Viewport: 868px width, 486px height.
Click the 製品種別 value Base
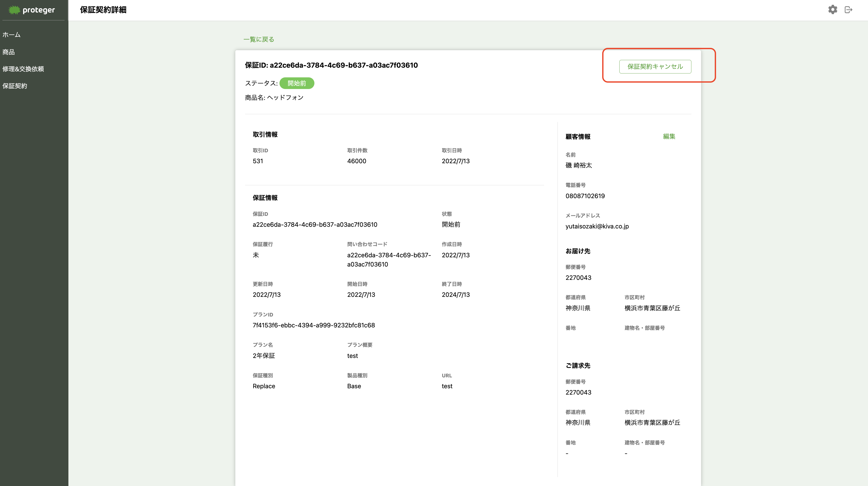354,386
